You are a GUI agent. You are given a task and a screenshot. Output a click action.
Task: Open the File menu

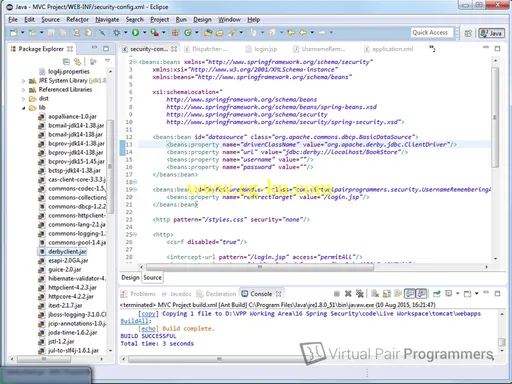pyautogui.click(x=13, y=20)
